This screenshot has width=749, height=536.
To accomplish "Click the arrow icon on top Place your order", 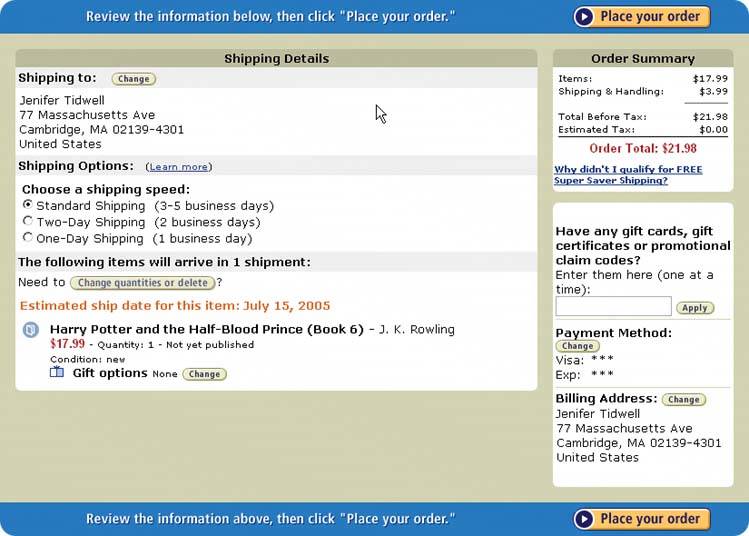I will [584, 17].
